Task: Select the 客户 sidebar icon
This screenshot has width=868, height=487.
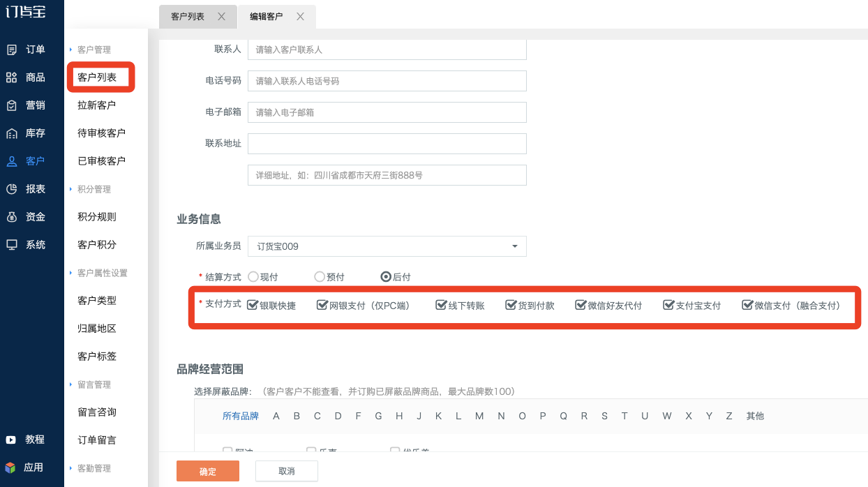Action: [12, 161]
